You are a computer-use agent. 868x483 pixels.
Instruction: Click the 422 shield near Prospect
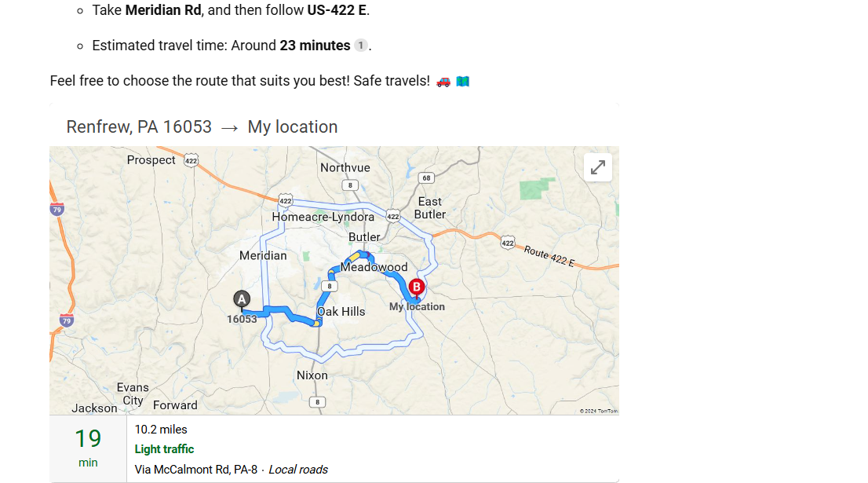click(191, 160)
